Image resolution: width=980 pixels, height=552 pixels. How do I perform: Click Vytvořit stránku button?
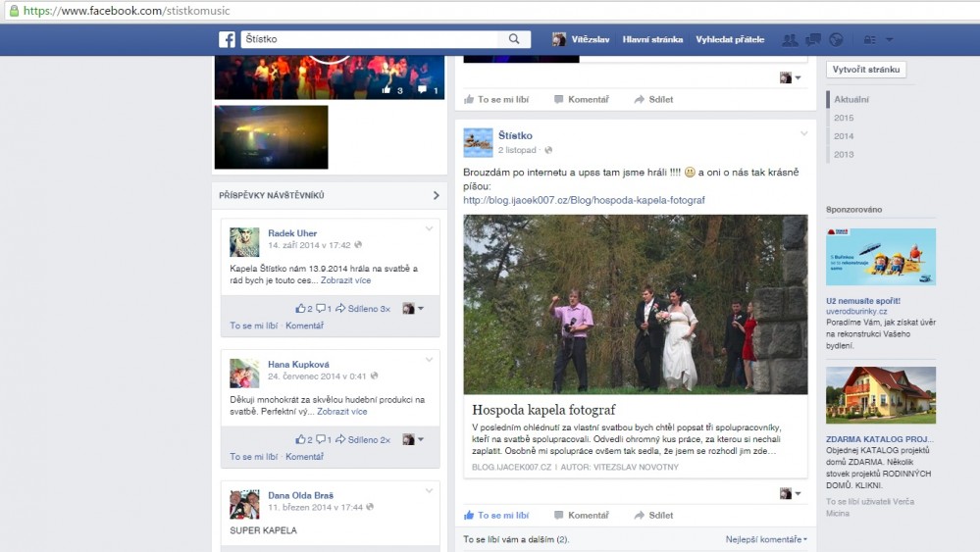click(866, 70)
